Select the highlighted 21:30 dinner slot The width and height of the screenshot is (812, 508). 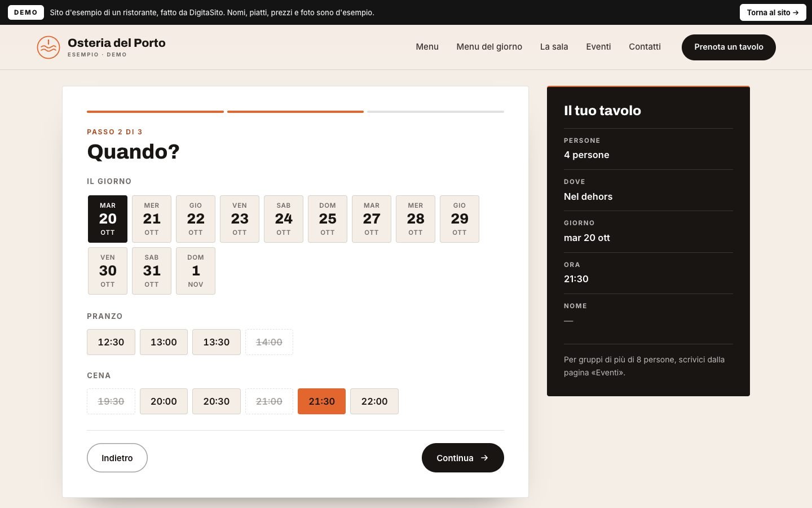[x=321, y=401]
